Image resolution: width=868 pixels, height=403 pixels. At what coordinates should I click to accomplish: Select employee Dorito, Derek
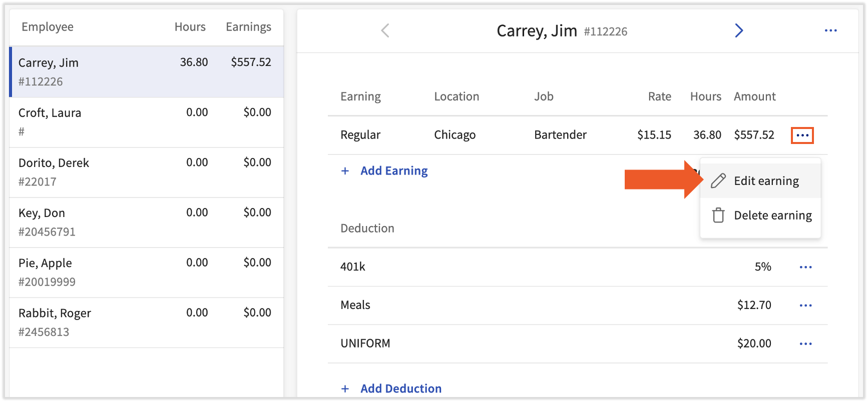coord(146,172)
